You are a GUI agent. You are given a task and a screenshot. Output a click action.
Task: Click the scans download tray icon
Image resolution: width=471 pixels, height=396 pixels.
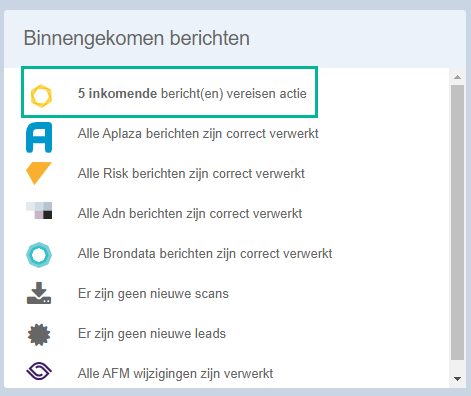tap(39, 293)
